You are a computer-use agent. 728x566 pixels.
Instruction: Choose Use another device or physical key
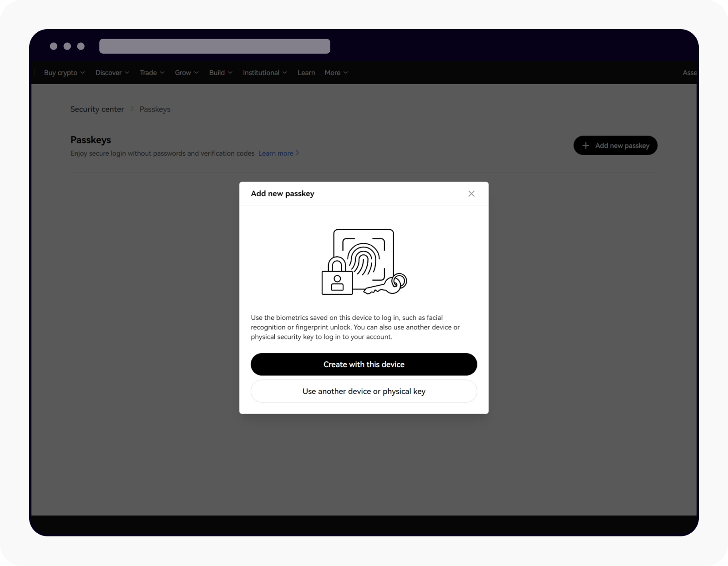coord(364,391)
